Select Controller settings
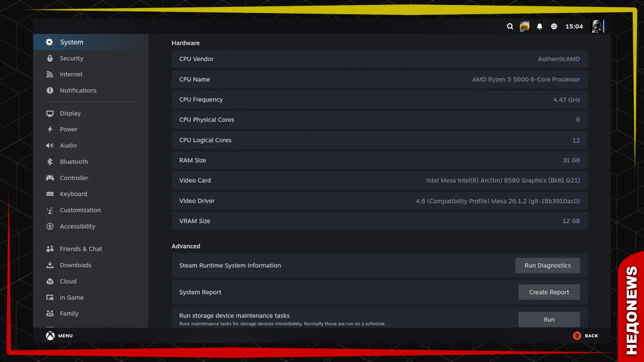Image resolution: width=644 pixels, height=362 pixels. point(91,178)
